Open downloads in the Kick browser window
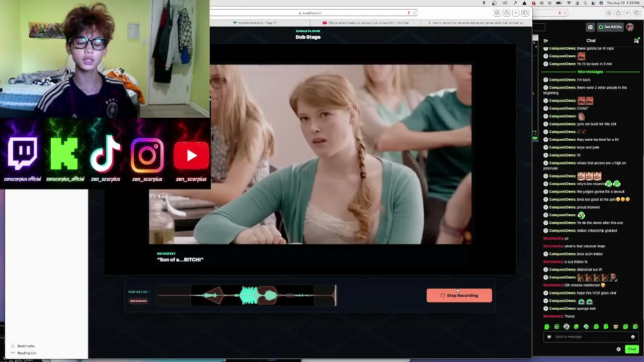This screenshot has width=644, height=362. point(609,13)
